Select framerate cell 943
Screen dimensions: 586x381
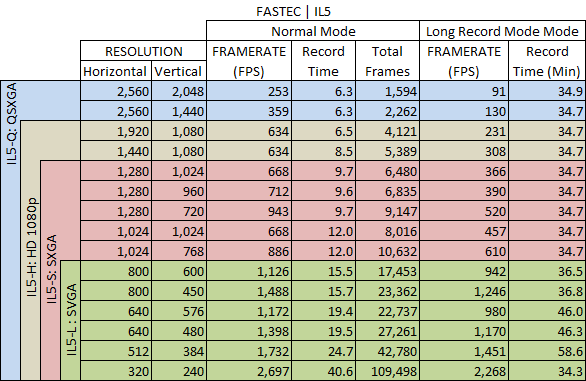click(249, 211)
